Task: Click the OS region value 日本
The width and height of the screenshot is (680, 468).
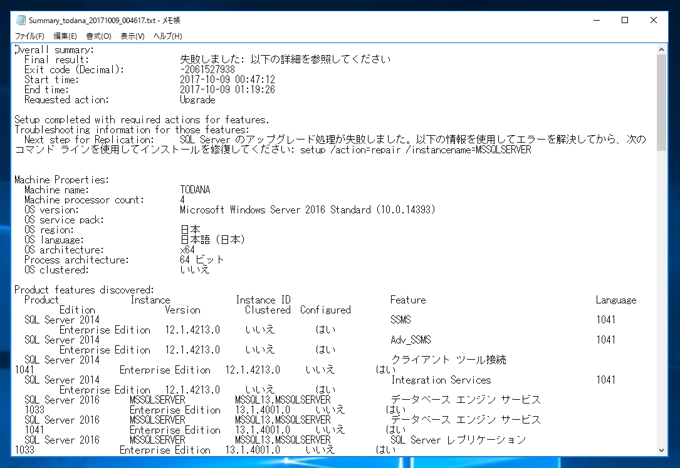Action: tap(190, 230)
